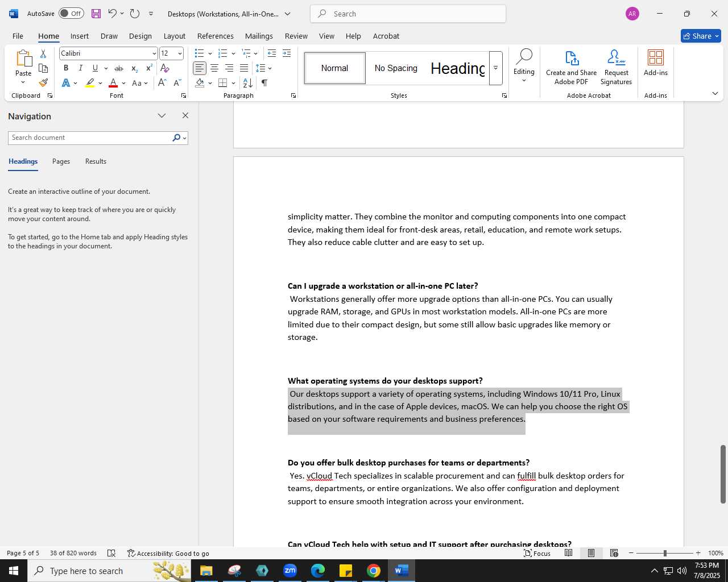728x582 pixels.
Task: Click the Paste clipboard icon
Action: (23, 59)
